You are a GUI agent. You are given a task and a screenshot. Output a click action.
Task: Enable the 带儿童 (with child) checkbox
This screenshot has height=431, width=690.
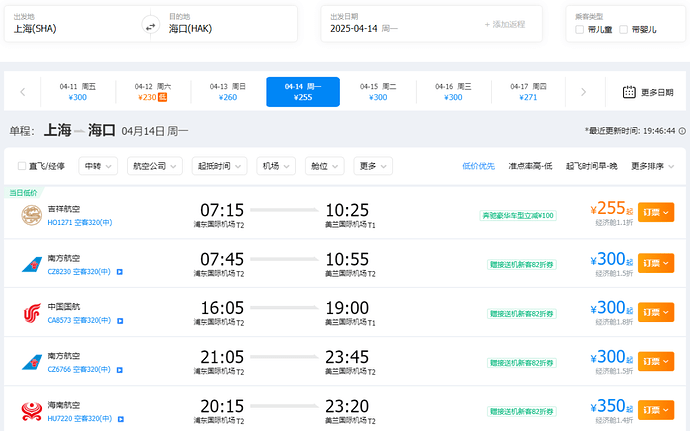point(580,30)
